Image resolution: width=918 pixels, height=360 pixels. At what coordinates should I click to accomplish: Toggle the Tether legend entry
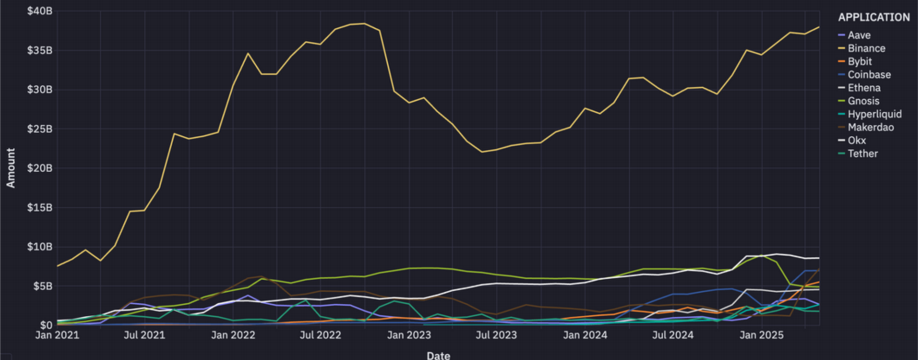click(858, 153)
